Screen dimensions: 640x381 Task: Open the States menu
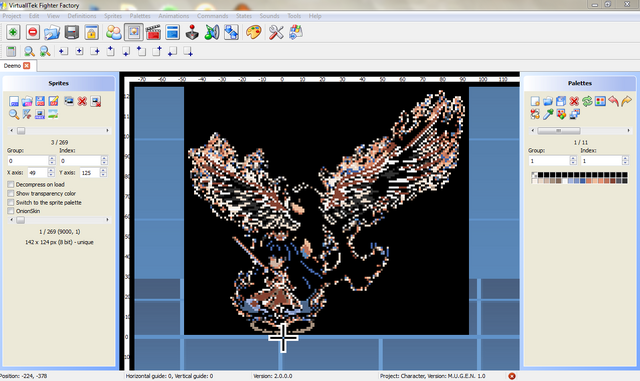[x=244, y=16]
